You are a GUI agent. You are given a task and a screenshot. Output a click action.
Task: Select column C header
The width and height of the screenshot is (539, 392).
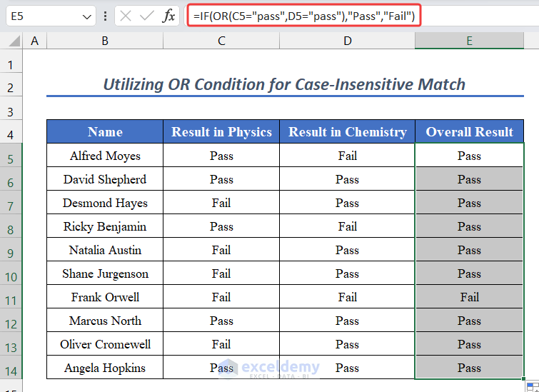click(221, 41)
